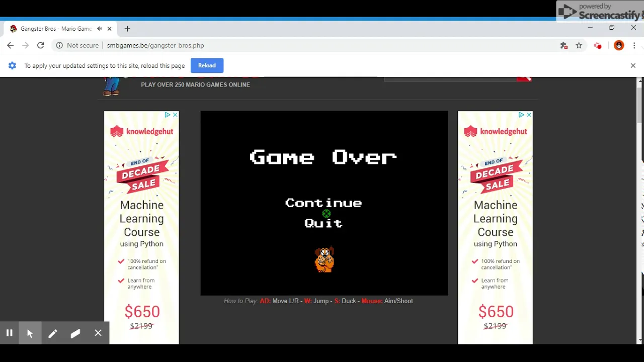Click the right ad knowledgehut logo
The image size is (644, 362).
495,131
